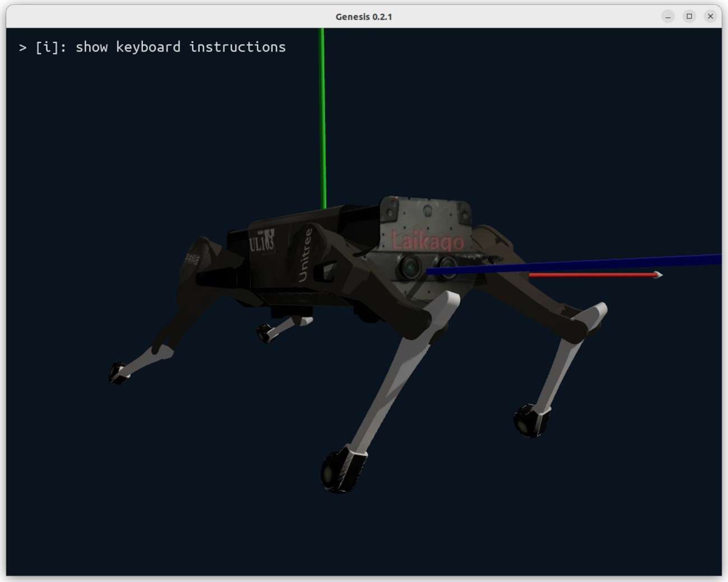Minimize the Genesis 0.2.1 window
The image size is (728, 582).
[668, 16]
